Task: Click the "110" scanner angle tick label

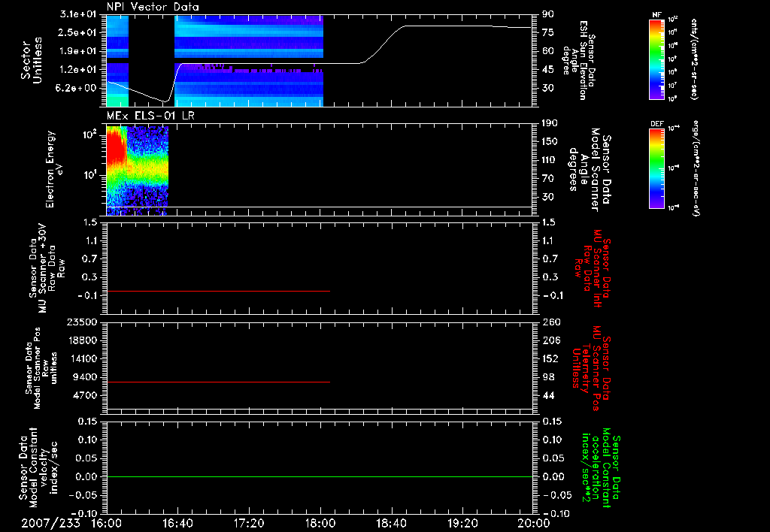Action: 550,160
